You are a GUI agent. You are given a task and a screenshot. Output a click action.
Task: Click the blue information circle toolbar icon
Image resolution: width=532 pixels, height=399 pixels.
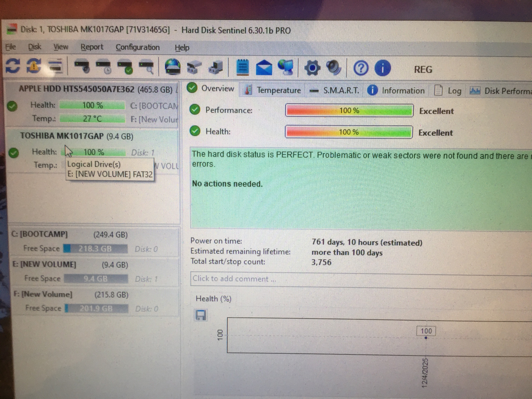point(382,69)
